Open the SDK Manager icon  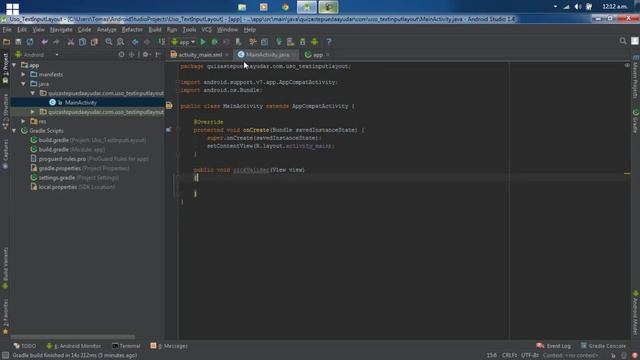[302, 42]
